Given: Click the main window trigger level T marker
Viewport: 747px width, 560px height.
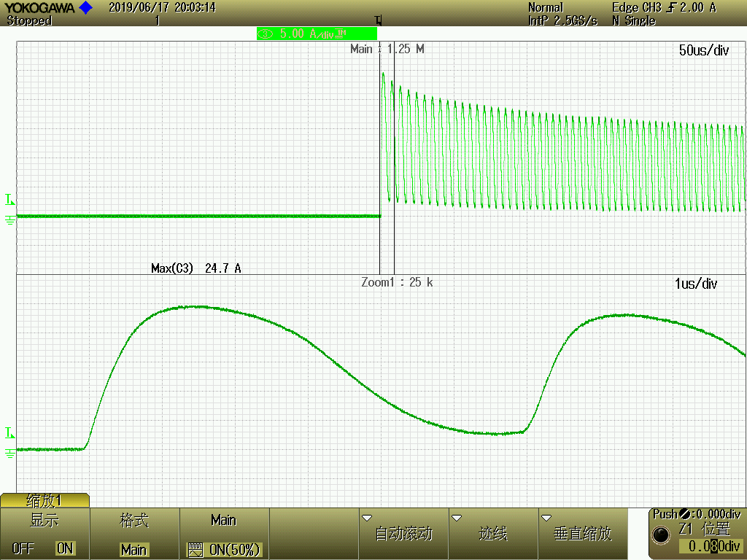Looking at the screenshot, I should tap(9, 200).
